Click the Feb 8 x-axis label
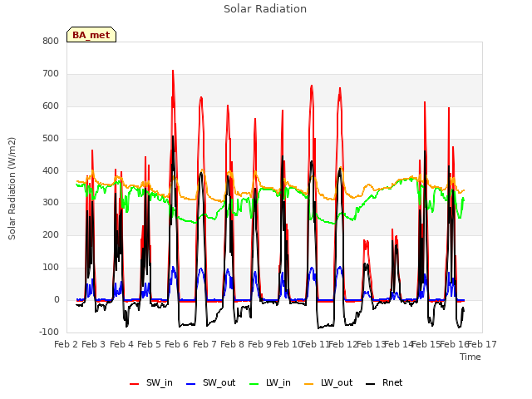This screenshot has height=399, width=532. (232, 344)
